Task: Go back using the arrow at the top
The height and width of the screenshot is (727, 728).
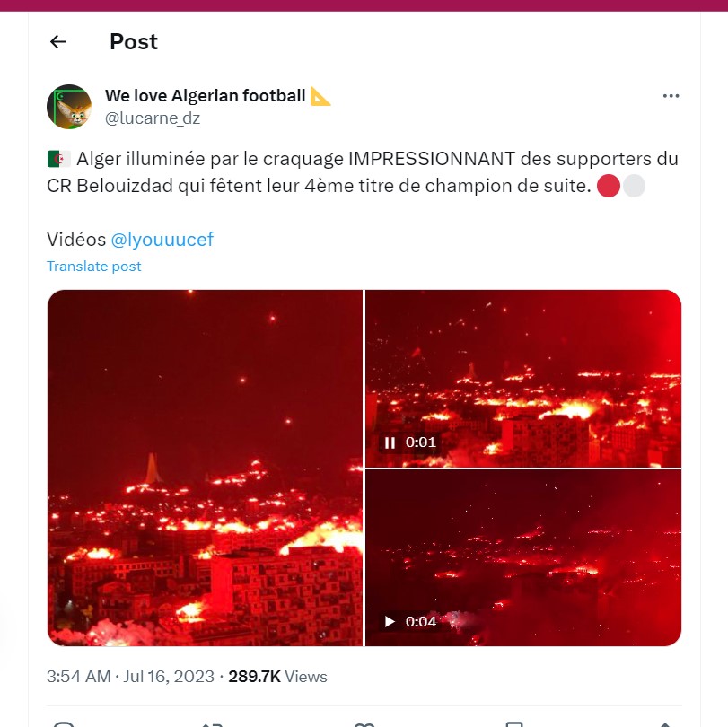Action: 57,41
